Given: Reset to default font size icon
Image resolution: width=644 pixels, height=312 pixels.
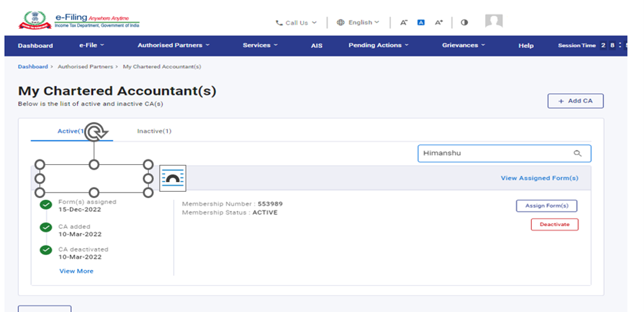Looking at the screenshot, I should pyautogui.click(x=421, y=22).
